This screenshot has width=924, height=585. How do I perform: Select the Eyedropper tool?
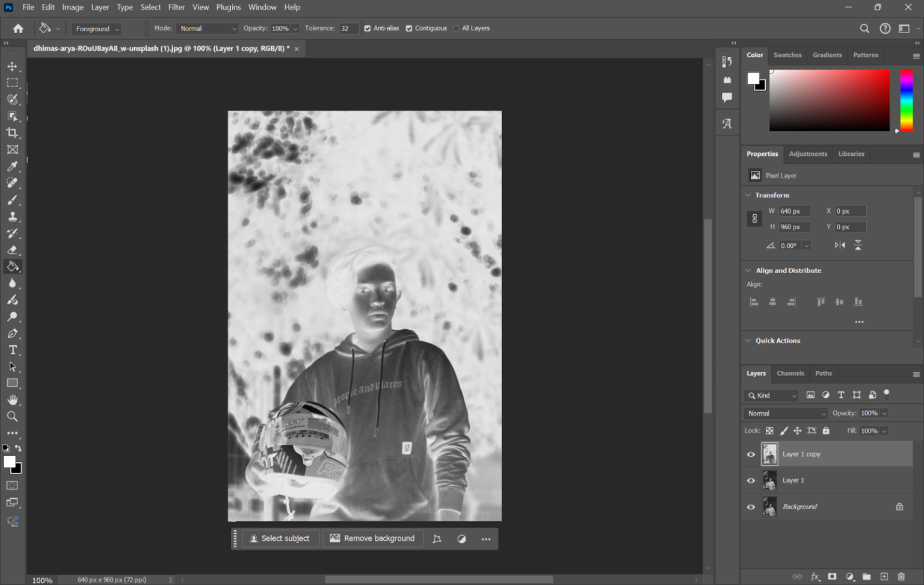[x=12, y=167]
